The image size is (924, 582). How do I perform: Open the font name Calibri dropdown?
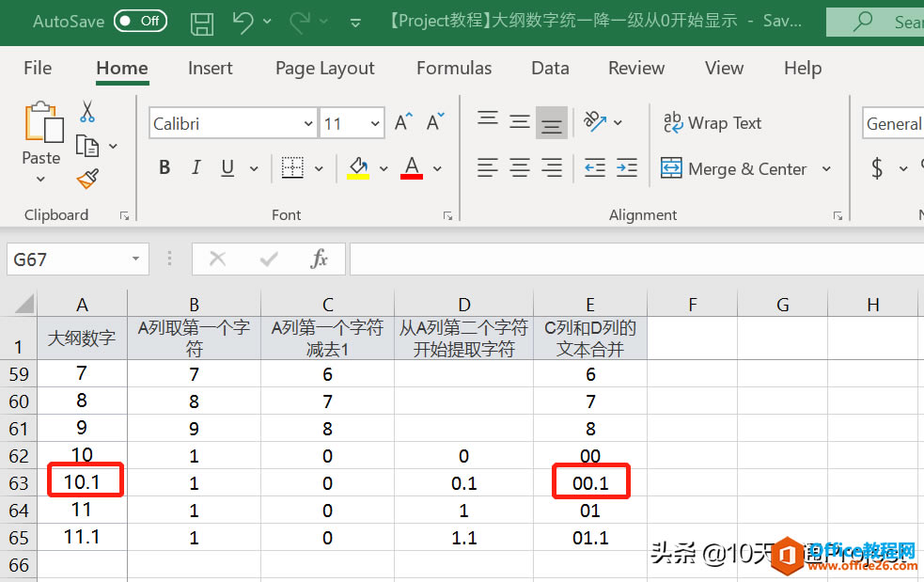click(x=308, y=123)
